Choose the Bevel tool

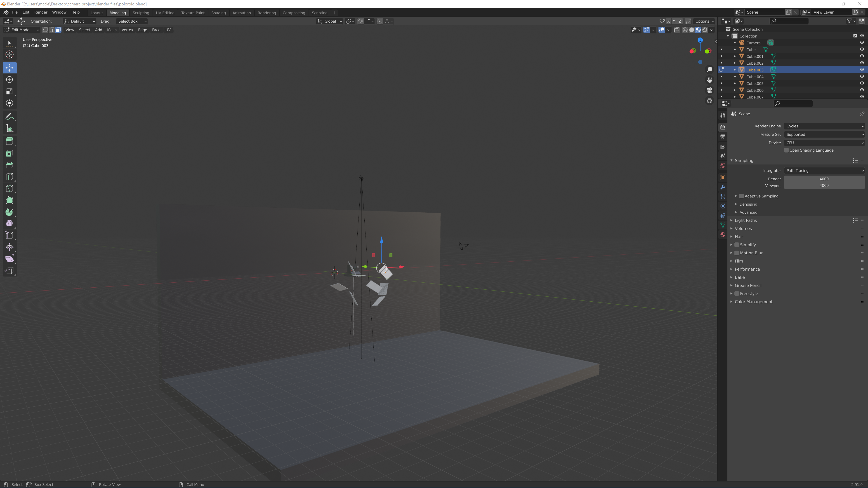[x=9, y=165]
